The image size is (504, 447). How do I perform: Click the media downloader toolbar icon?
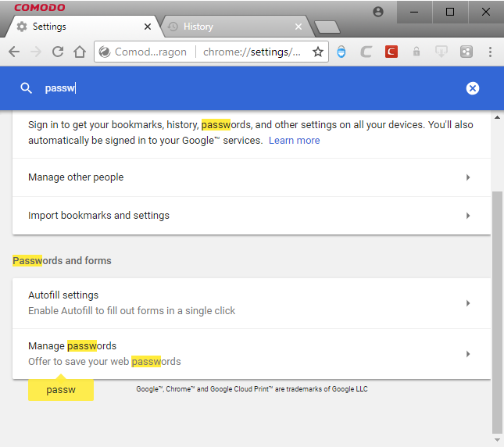(441, 52)
